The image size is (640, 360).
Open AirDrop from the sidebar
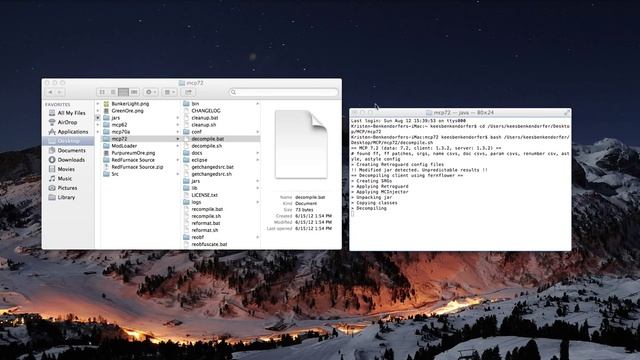point(67,122)
